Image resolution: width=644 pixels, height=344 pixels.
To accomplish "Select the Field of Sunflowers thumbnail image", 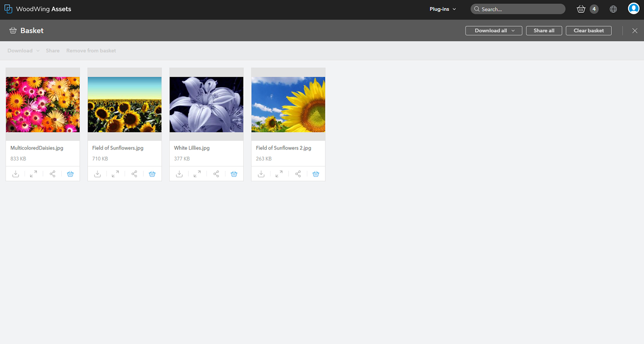I will coord(125,104).
